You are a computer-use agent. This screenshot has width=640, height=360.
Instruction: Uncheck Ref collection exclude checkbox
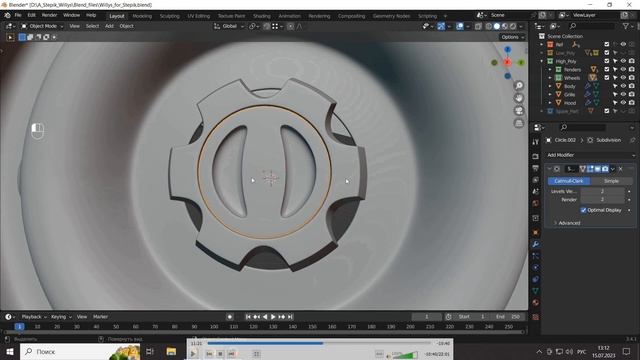pyautogui.click(x=607, y=44)
